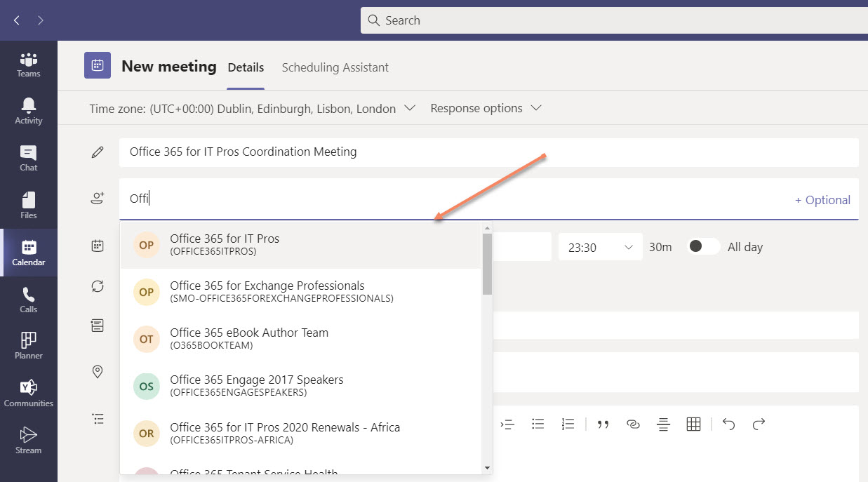Open Chat from the sidebar
This screenshot has width=868, height=482.
click(29, 159)
